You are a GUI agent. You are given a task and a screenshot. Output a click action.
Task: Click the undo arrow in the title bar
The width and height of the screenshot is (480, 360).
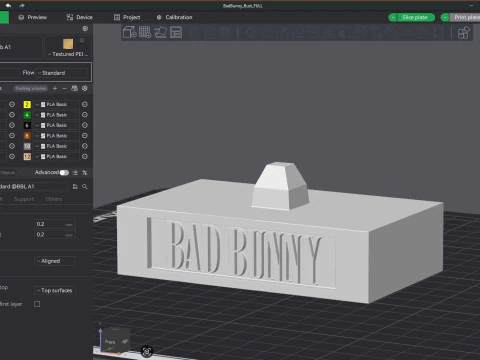8,5
